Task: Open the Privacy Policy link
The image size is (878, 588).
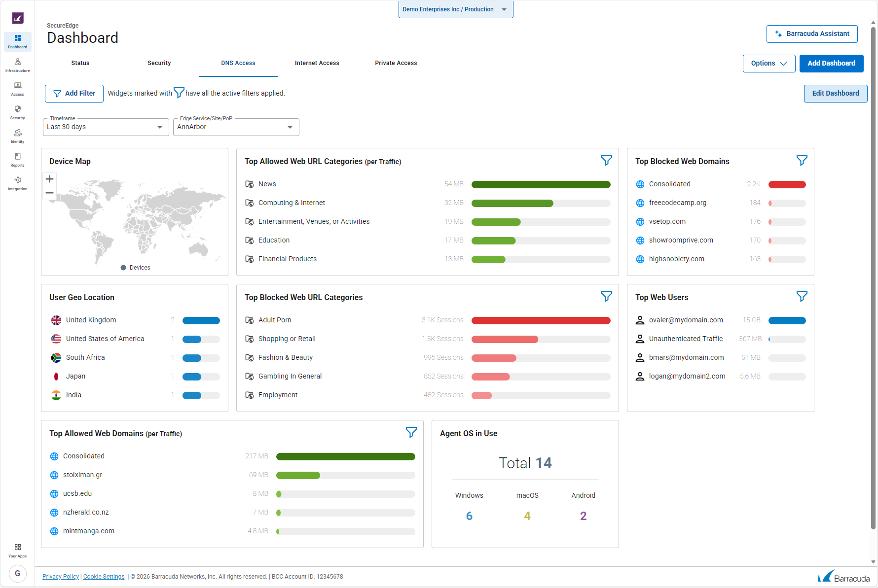Action: tap(61, 577)
